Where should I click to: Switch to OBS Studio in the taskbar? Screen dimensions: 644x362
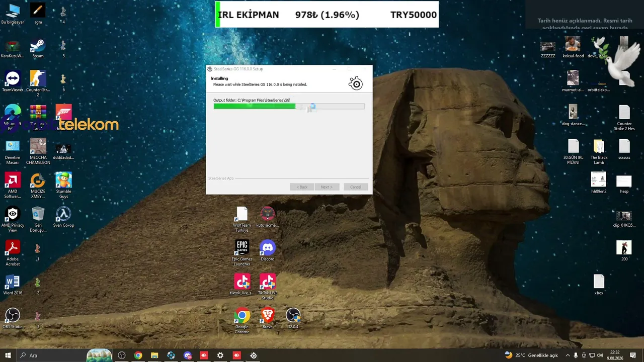coord(122,355)
